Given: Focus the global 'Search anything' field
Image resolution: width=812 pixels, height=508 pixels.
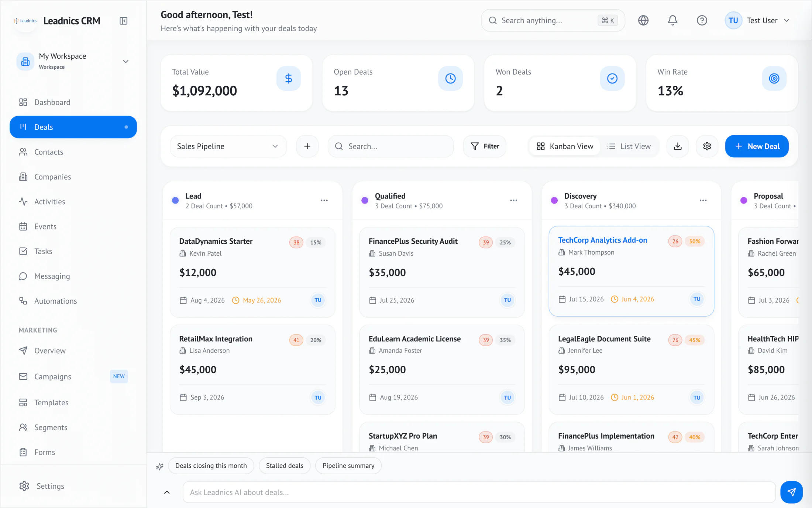Looking at the screenshot, I should pyautogui.click(x=553, y=20).
